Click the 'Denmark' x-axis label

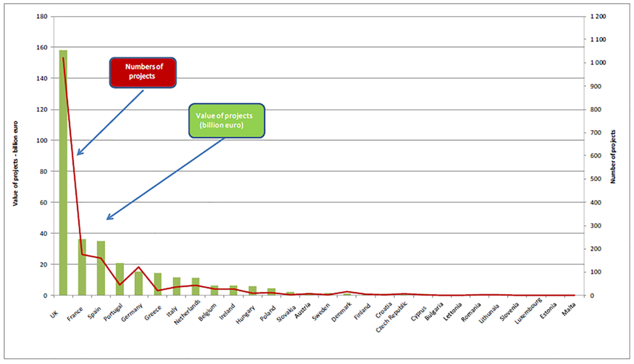pyautogui.click(x=341, y=312)
